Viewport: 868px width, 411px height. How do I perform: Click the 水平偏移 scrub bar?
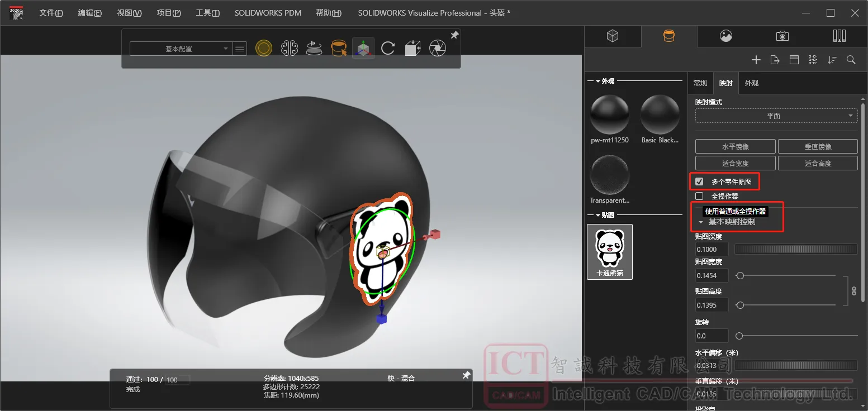click(796, 365)
